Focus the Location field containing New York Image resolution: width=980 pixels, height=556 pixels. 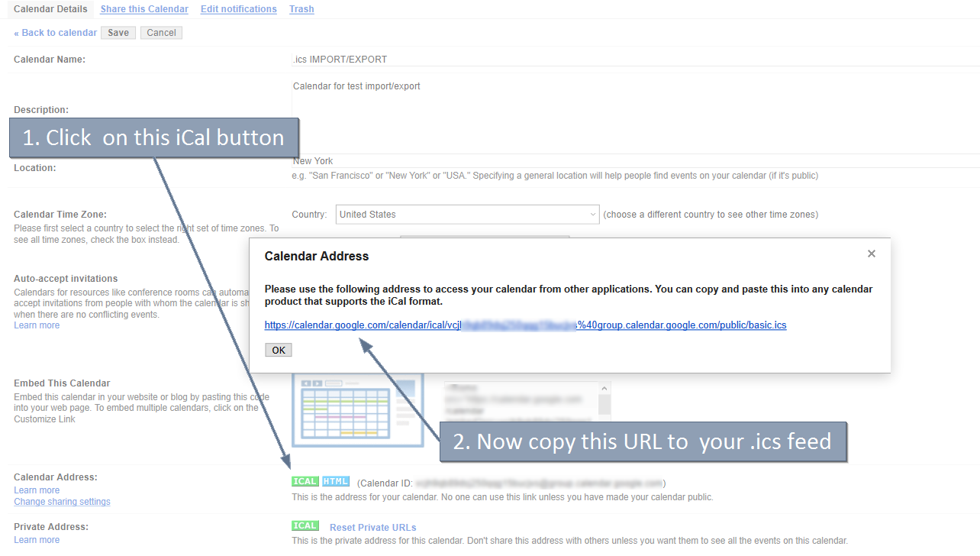coord(633,161)
